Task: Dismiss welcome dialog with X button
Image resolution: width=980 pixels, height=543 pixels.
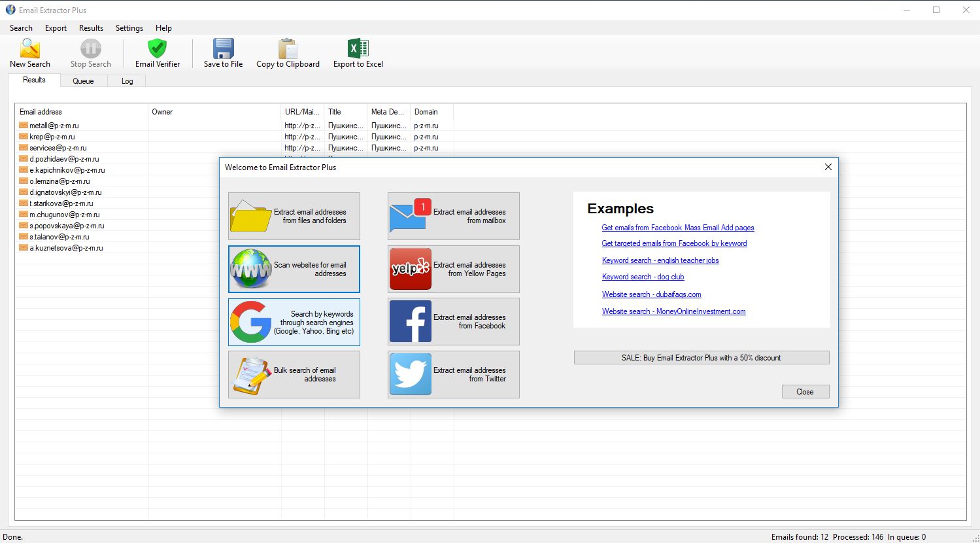Action: pyautogui.click(x=828, y=167)
